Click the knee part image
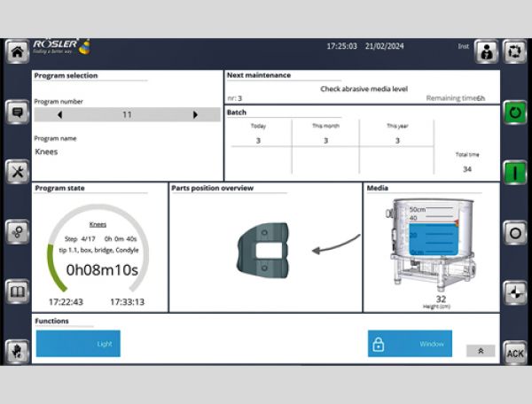 [263, 250]
